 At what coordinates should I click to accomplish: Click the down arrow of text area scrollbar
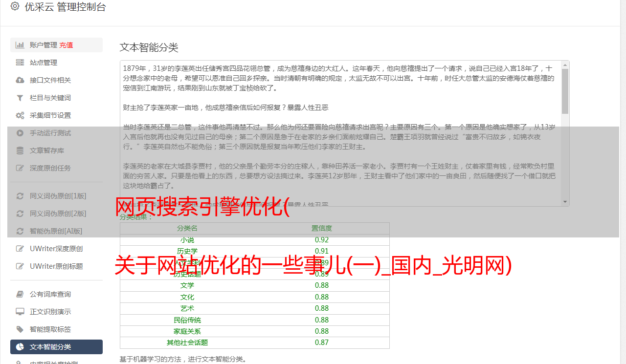(565, 202)
